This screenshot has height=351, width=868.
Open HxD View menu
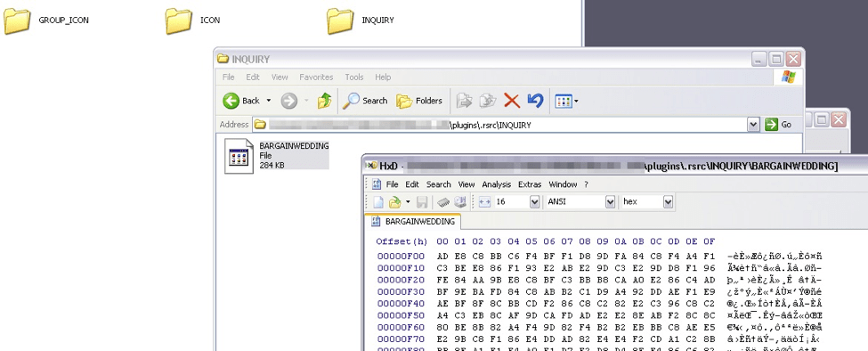[466, 184]
